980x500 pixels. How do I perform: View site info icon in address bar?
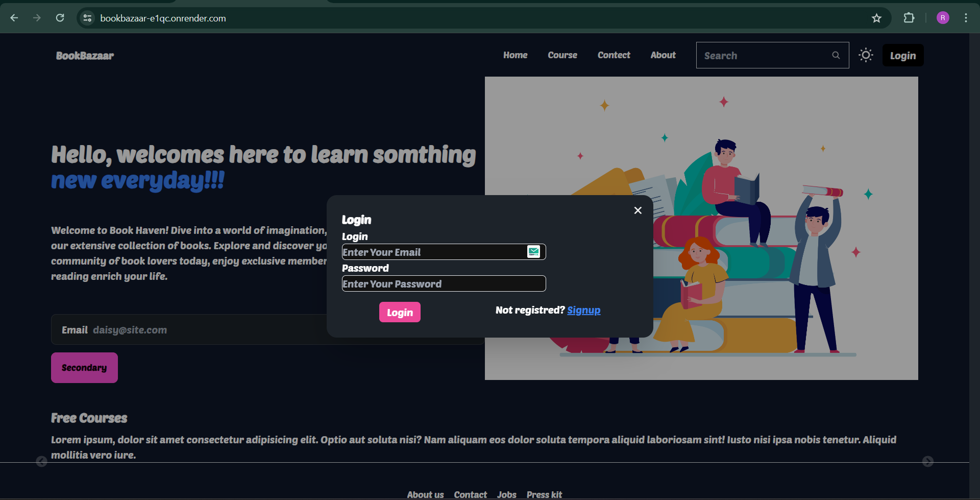(88, 18)
